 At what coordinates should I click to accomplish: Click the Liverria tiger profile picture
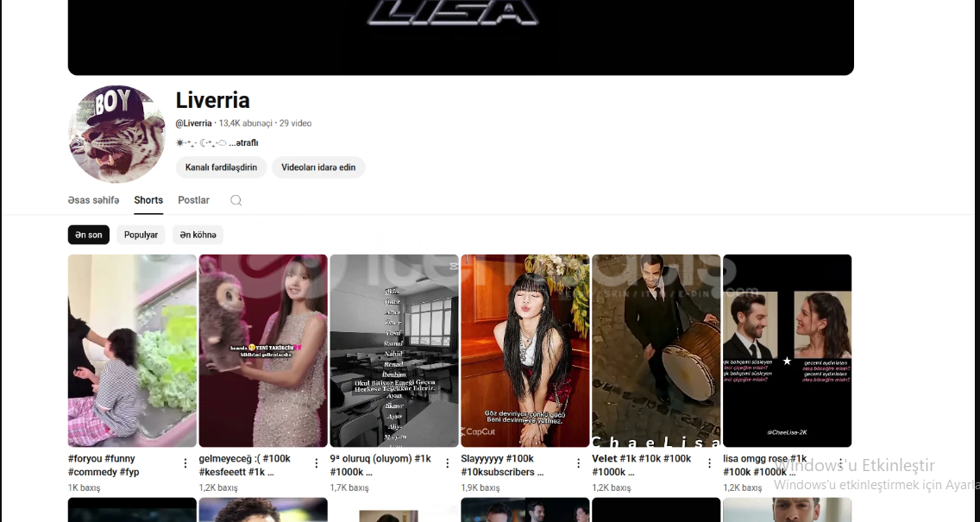(116, 134)
